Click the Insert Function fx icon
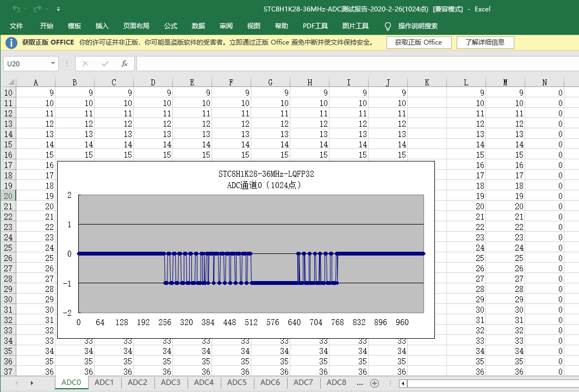Screen dimensions: 579x392 124,64
